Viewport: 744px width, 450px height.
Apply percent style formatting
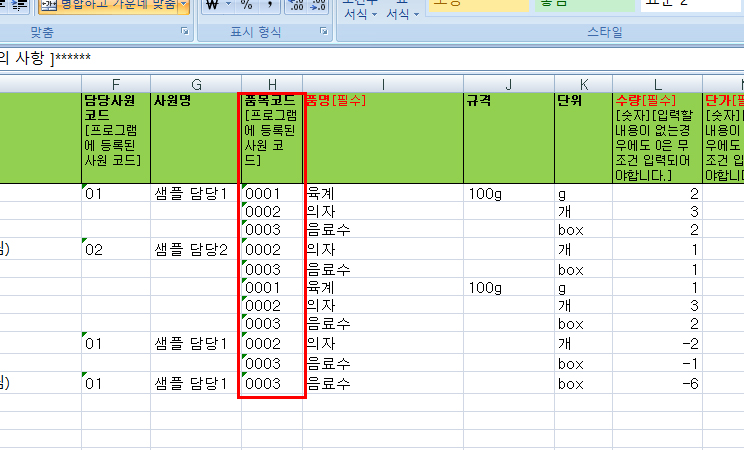pyautogui.click(x=247, y=5)
